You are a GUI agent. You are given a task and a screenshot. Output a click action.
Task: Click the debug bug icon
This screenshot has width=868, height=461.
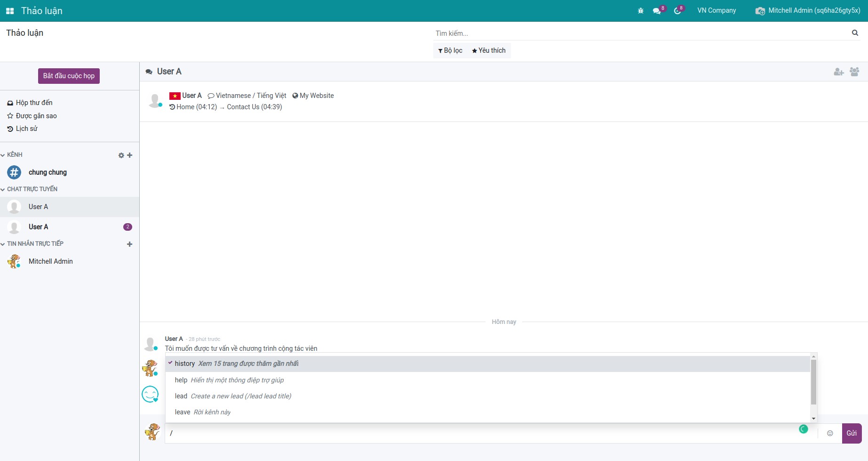click(640, 11)
